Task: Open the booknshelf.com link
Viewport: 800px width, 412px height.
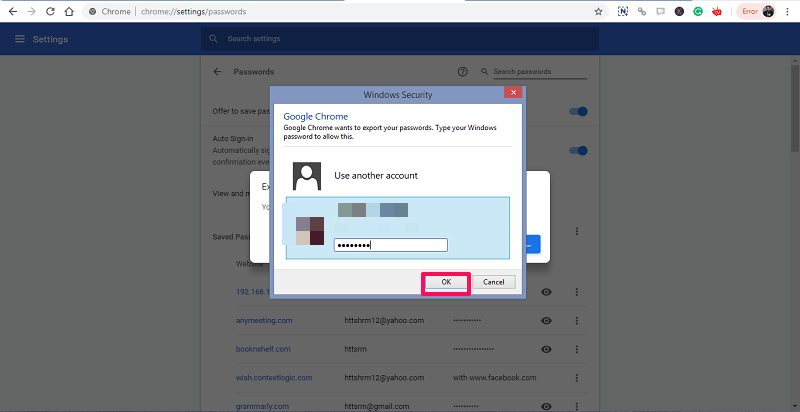Action: coord(263,349)
